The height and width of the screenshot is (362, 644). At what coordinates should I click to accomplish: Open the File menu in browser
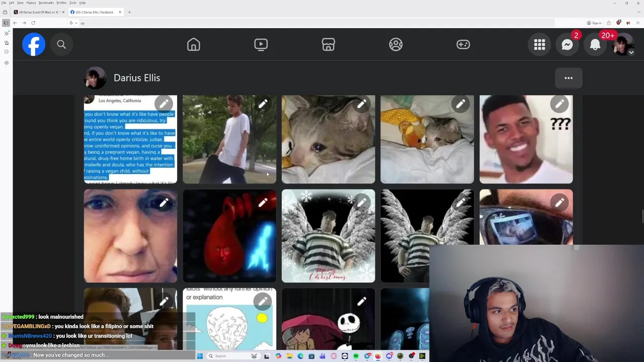[x=4, y=3]
